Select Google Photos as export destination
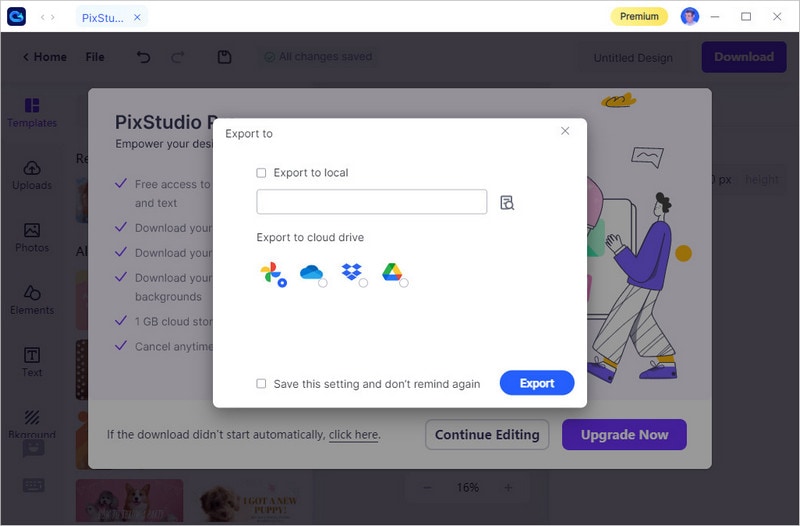This screenshot has height=526, width=800. pyautogui.click(x=273, y=273)
